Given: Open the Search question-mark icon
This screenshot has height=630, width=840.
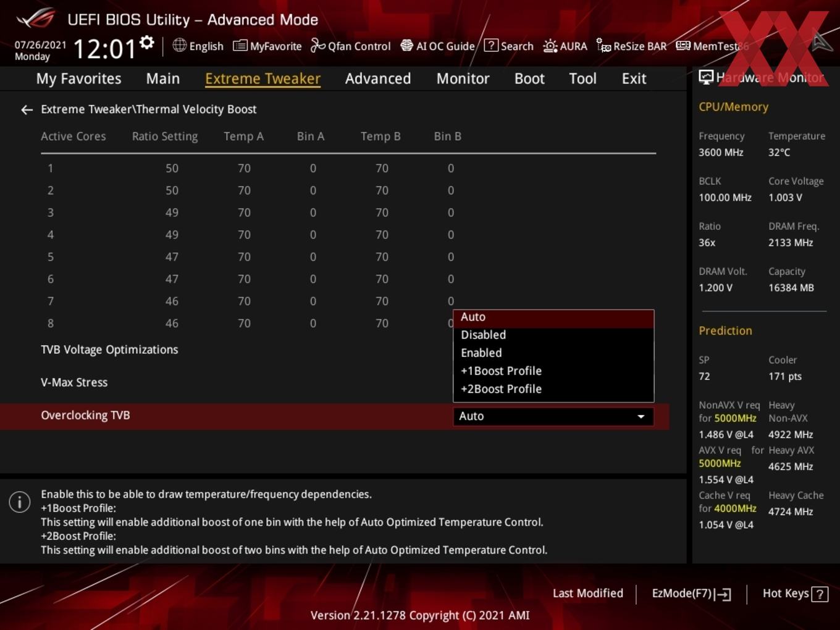Looking at the screenshot, I should pyautogui.click(x=491, y=45).
